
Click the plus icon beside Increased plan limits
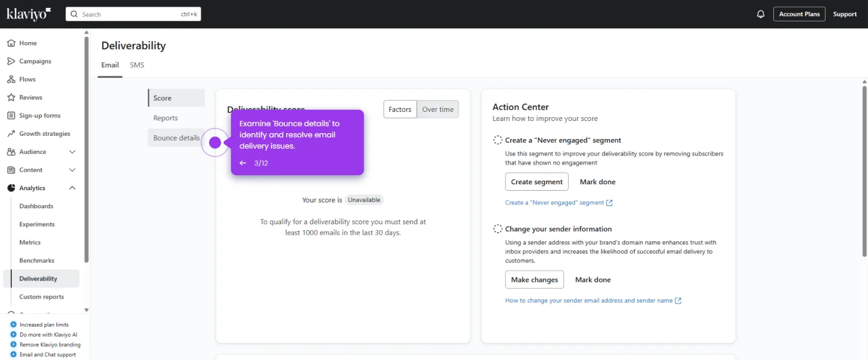13,324
